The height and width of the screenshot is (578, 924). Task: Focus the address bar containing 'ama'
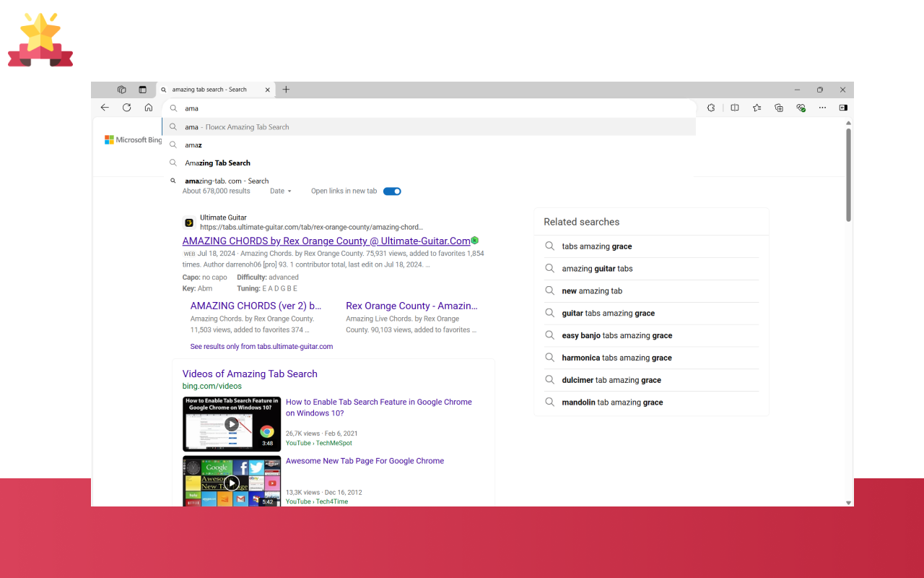429,108
